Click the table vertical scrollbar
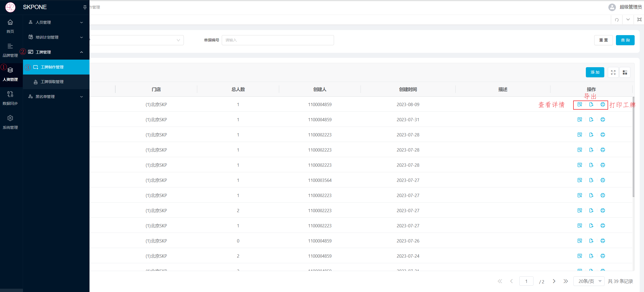Screen dimensions: 644x292 tap(633, 147)
